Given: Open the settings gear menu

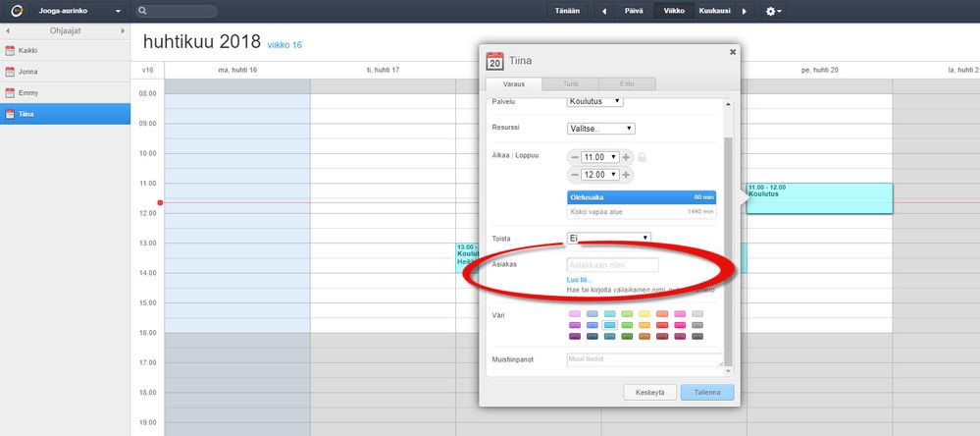Looking at the screenshot, I should [x=774, y=11].
